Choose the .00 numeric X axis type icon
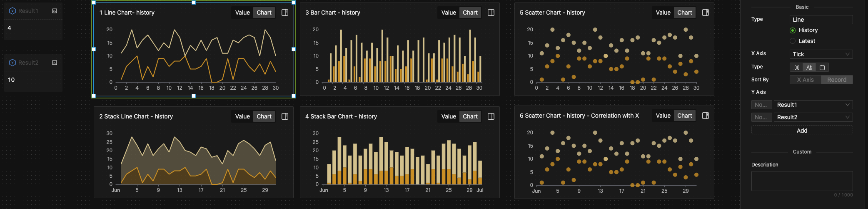 (796, 67)
